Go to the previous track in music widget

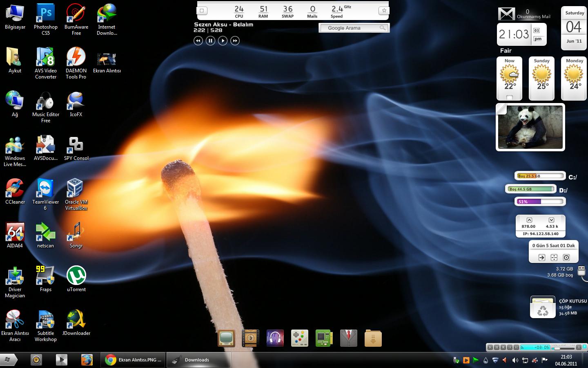click(x=198, y=40)
